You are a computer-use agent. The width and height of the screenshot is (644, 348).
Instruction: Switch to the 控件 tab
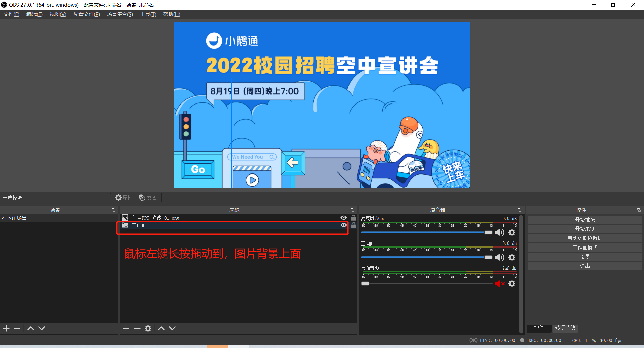(539, 328)
